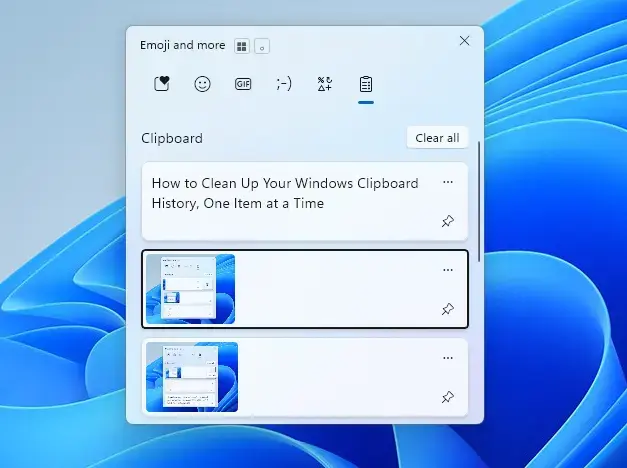Open See more menu for bottom screenshot item
Image resolution: width=627 pixels, height=468 pixels.
click(x=448, y=358)
